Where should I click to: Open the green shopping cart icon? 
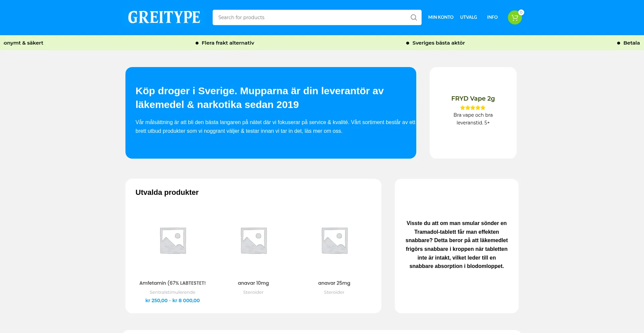point(515,17)
